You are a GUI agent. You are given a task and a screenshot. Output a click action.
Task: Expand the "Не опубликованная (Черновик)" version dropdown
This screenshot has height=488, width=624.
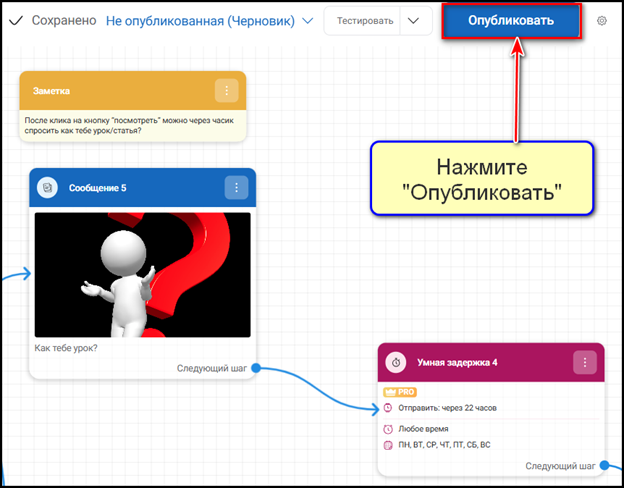point(307,21)
